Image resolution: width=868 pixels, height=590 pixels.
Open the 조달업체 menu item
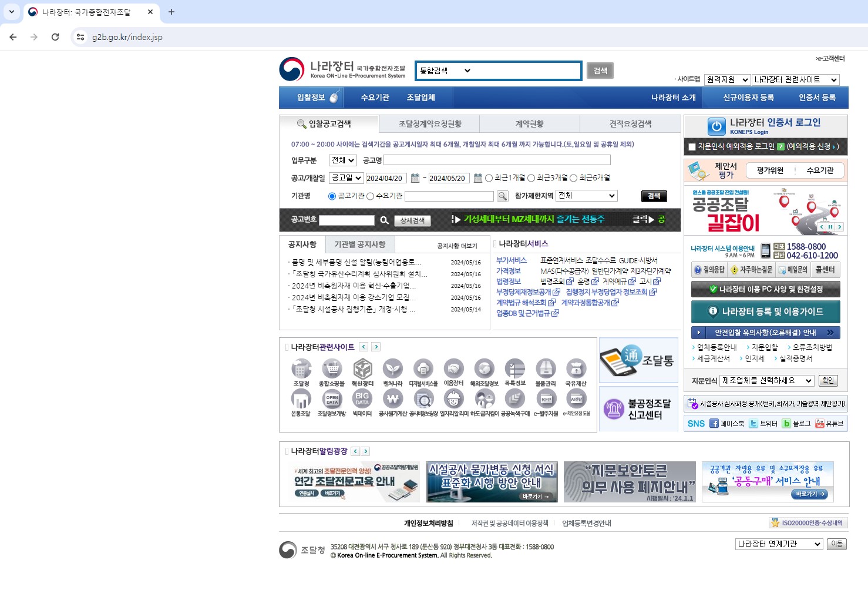tap(420, 98)
